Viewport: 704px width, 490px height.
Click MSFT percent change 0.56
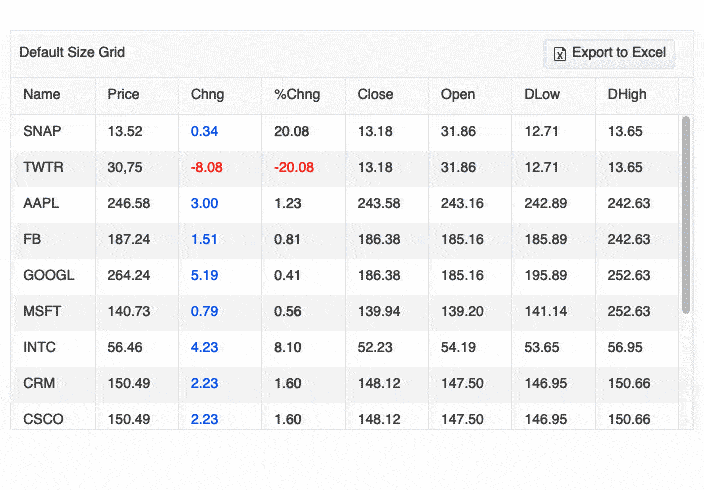coord(288,311)
